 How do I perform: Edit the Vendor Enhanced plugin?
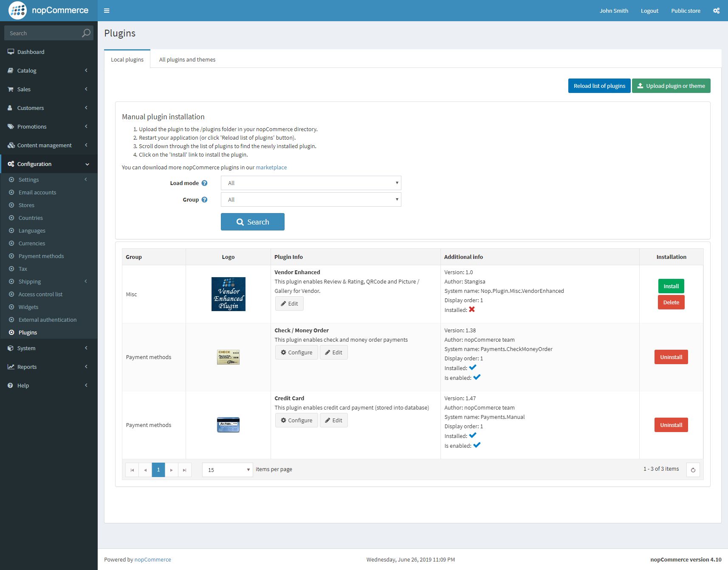coord(289,303)
